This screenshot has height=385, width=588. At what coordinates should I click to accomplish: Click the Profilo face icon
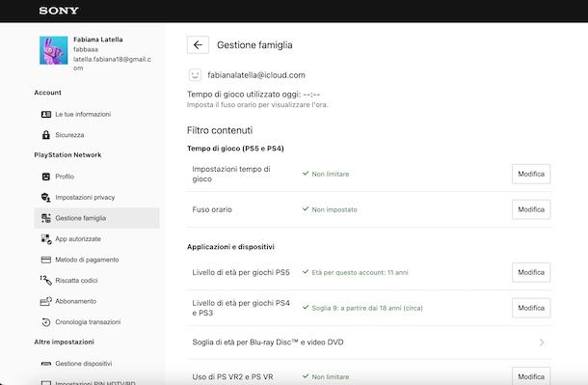tap(46, 177)
